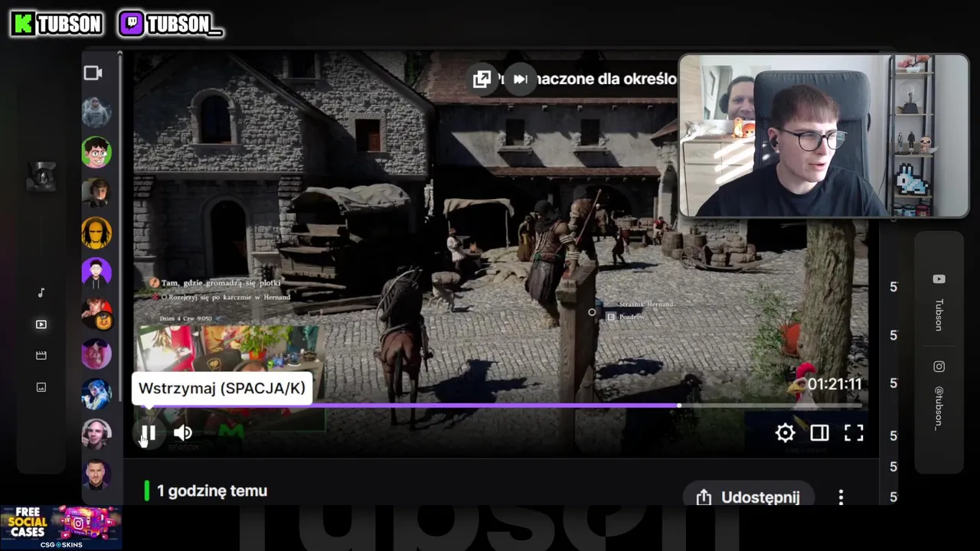Open the man in dark suit avatar

click(x=96, y=474)
